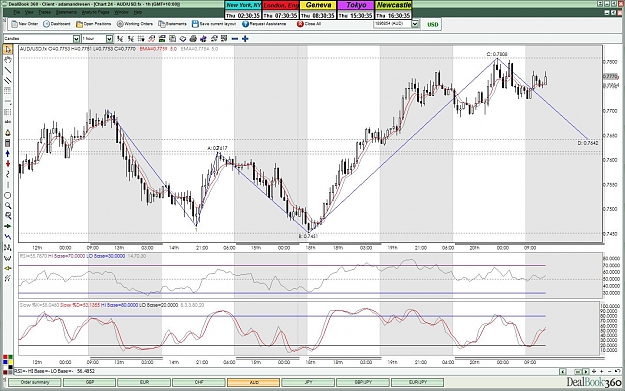The width and height of the screenshot is (625, 391).
Task: Click the New York clock panel
Action: (x=243, y=10)
